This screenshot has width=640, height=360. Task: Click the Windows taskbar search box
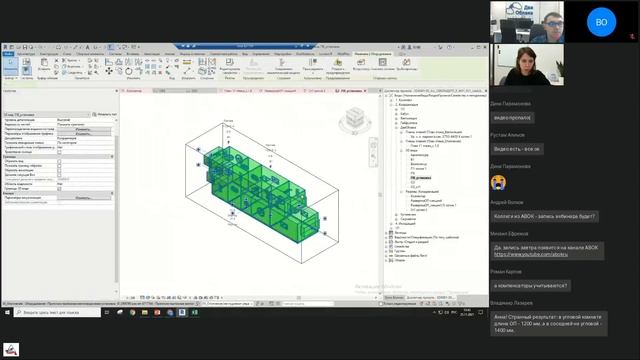tap(57, 312)
